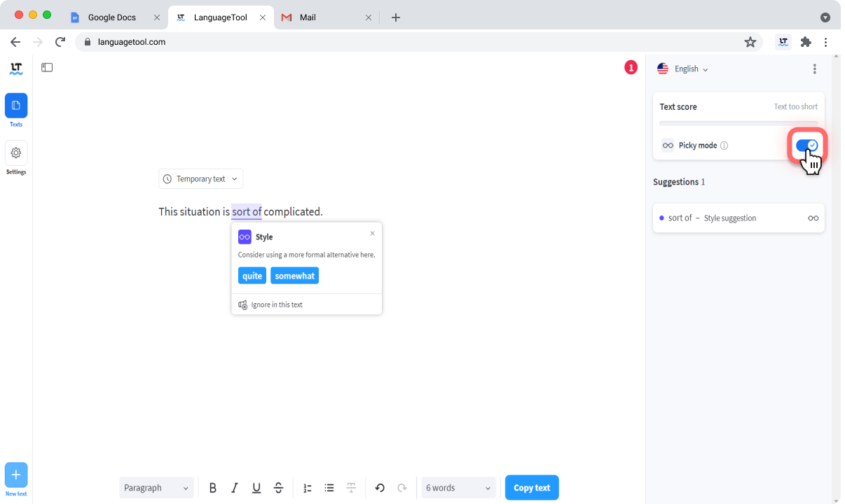Click the Copy text button
This screenshot has width=845, height=504.
pos(532,488)
